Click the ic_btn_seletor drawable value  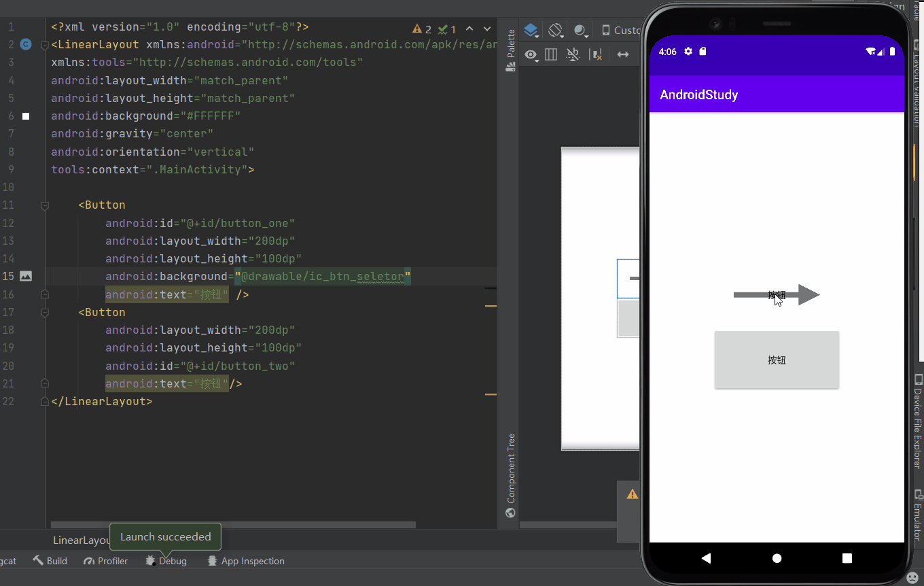[323, 277]
